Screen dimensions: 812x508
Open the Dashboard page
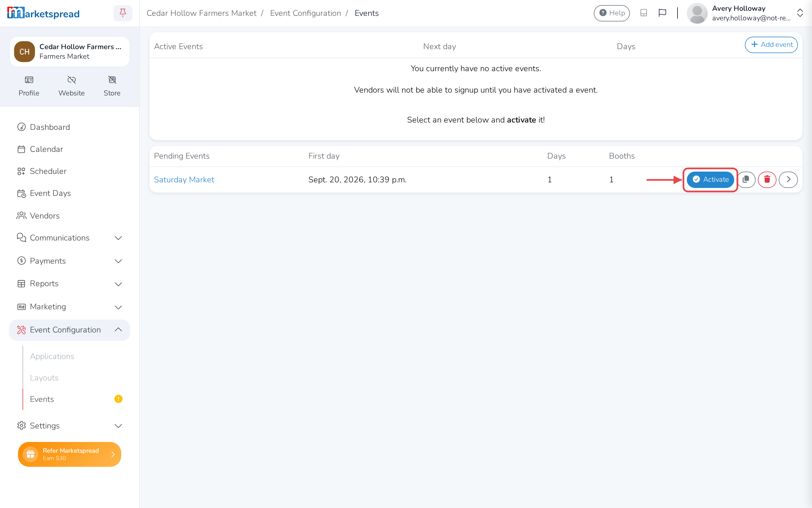pos(69,127)
